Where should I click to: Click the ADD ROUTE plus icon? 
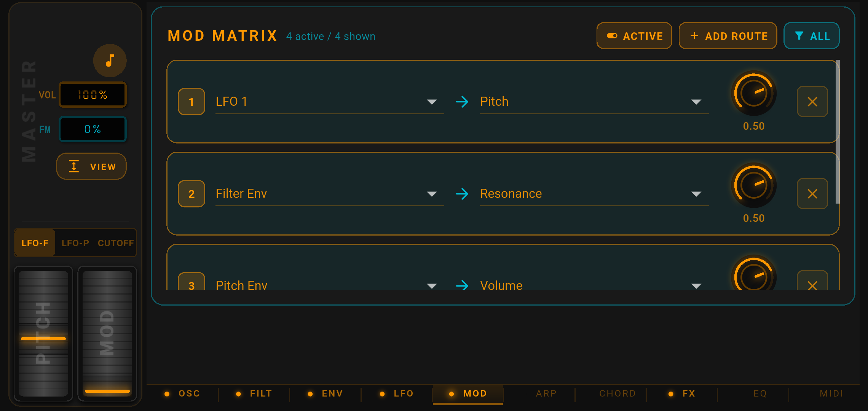695,35
